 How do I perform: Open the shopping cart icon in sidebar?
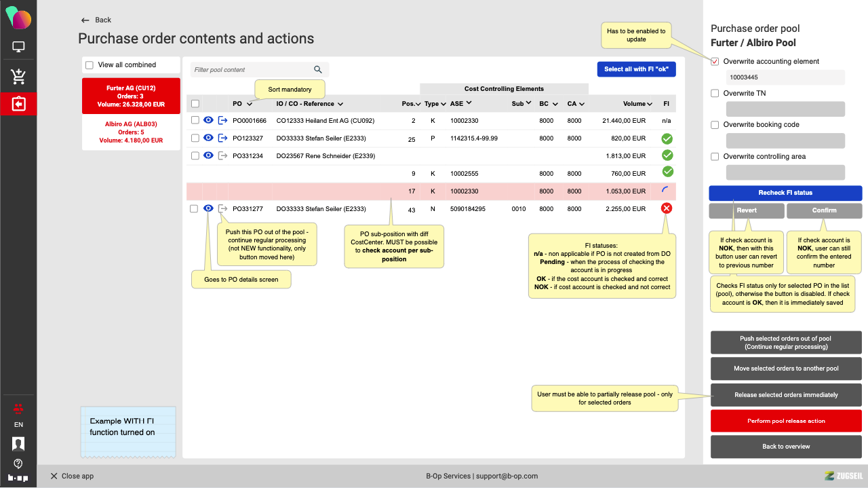pos(18,76)
